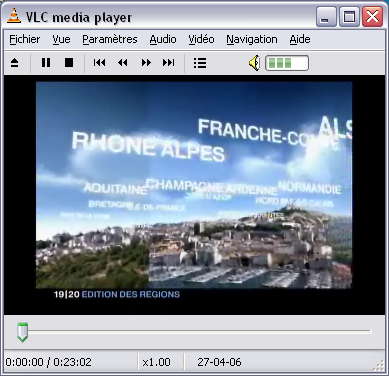
Task: Expand the Navigation menu
Action: point(252,39)
